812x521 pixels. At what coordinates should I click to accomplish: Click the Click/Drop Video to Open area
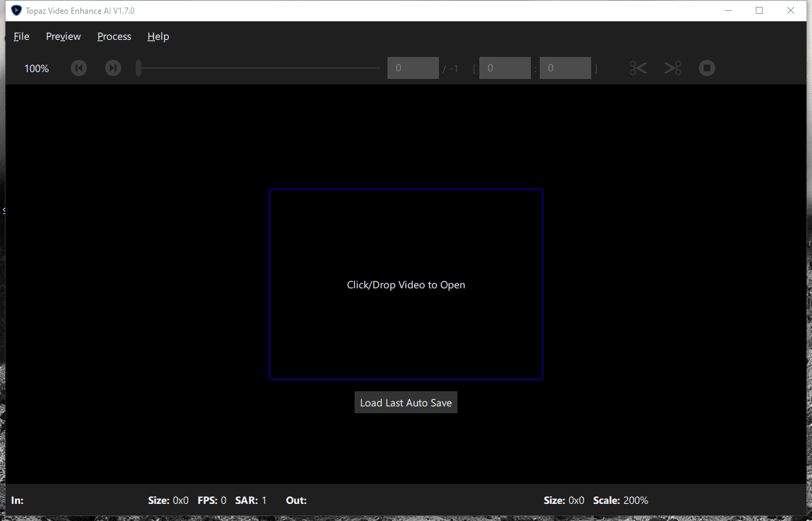coord(406,284)
